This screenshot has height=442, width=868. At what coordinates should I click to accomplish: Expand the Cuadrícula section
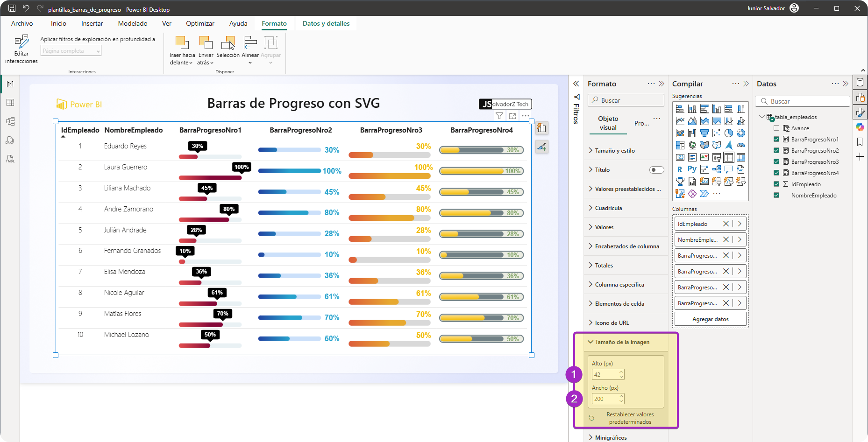tap(608, 208)
